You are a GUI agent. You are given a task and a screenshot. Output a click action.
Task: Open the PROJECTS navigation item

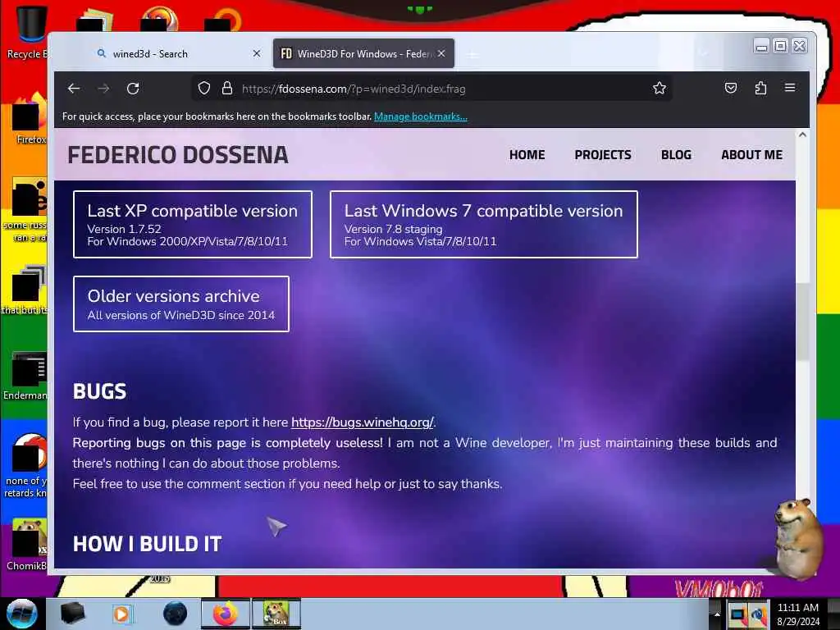pyautogui.click(x=603, y=155)
